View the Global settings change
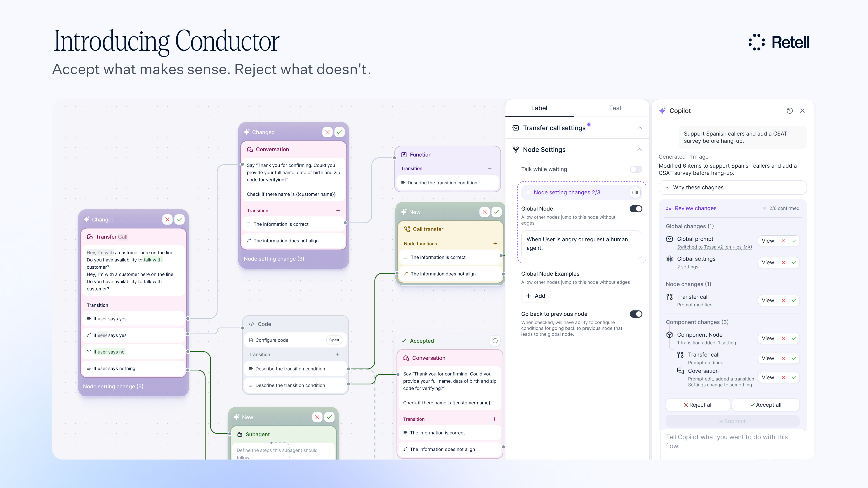Image resolution: width=868 pixels, height=488 pixels. 768,263
